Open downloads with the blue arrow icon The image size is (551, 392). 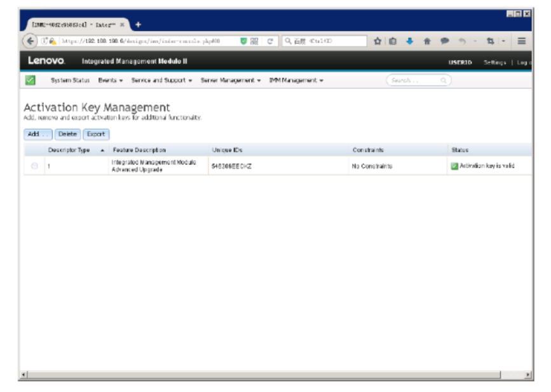409,41
